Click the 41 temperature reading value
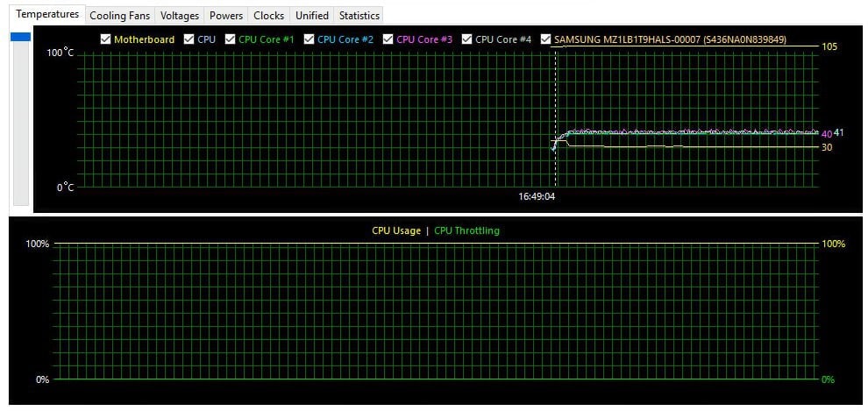The height and width of the screenshot is (411, 868). pos(839,132)
